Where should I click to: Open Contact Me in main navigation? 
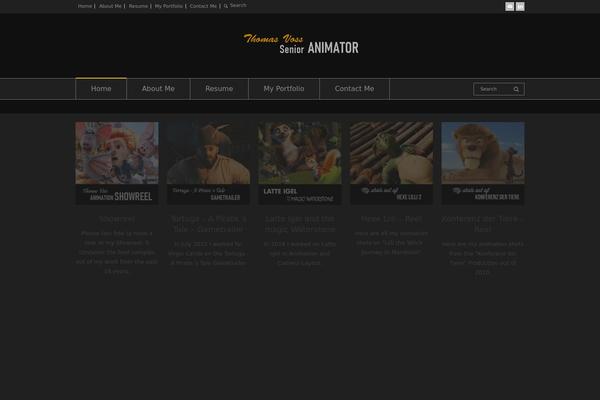pyautogui.click(x=354, y=89)
